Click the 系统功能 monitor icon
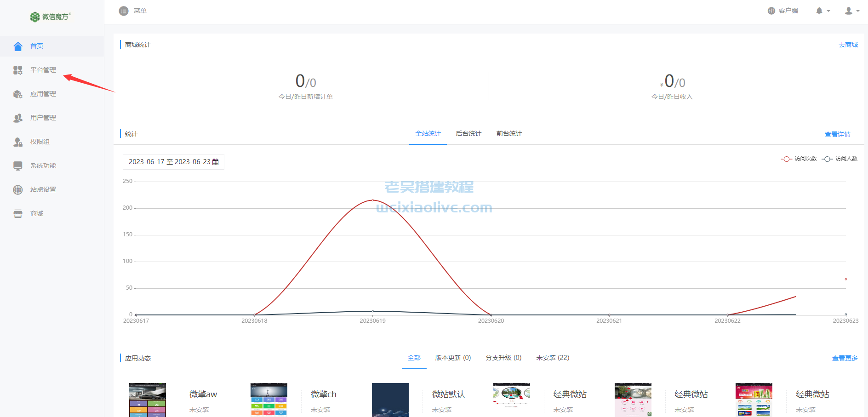This screenshot has width=868, height=417. [x=17, y=166]
